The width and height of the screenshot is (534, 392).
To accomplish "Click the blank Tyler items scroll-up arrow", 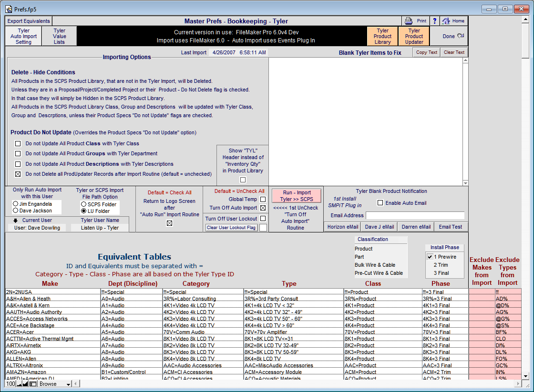I will click(x=465, y=60).
